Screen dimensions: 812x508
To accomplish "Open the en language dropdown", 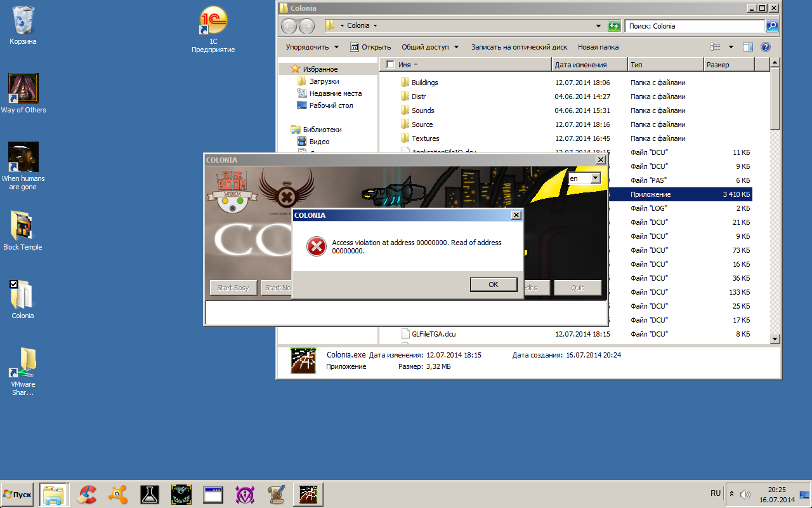I will pyautogui.click(x=595, y=178).
